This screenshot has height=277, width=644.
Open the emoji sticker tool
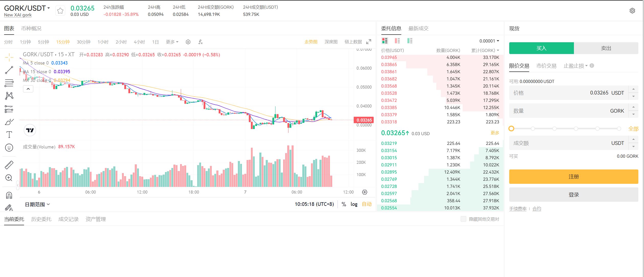pyautogui.click(x=9, y=148)
